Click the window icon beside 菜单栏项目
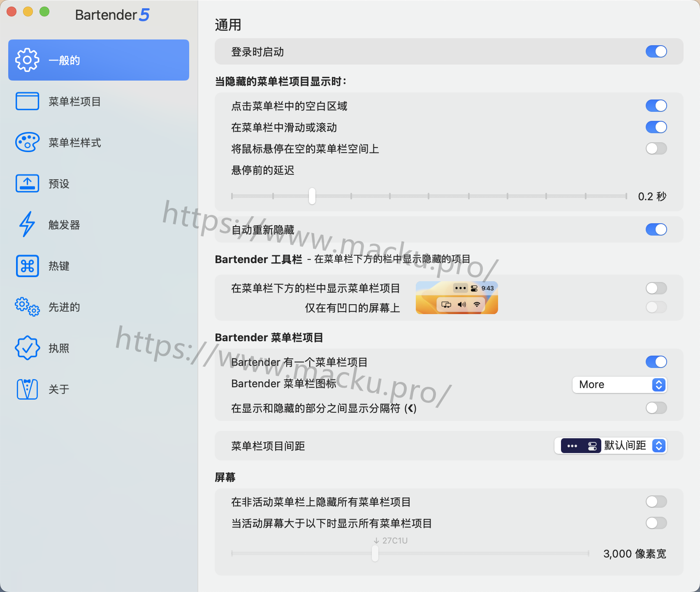This screenshot has height=592, width=700. 27,101
